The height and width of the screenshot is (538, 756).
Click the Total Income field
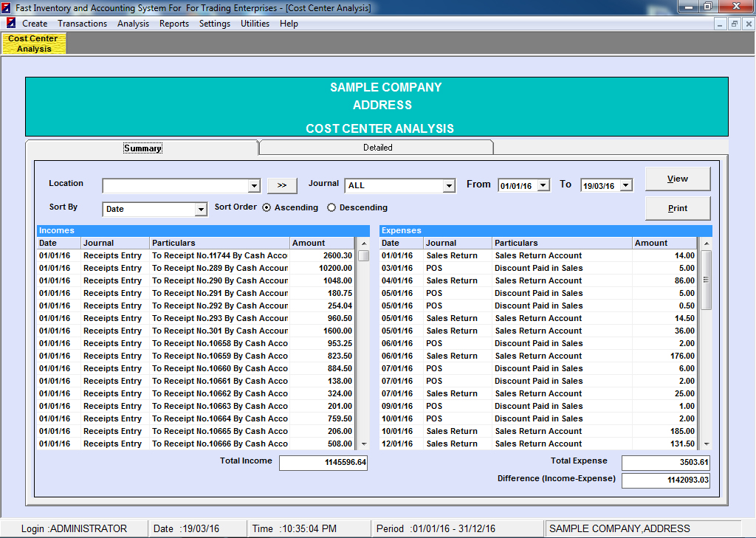pyautogui.click(x=323, y=463)
